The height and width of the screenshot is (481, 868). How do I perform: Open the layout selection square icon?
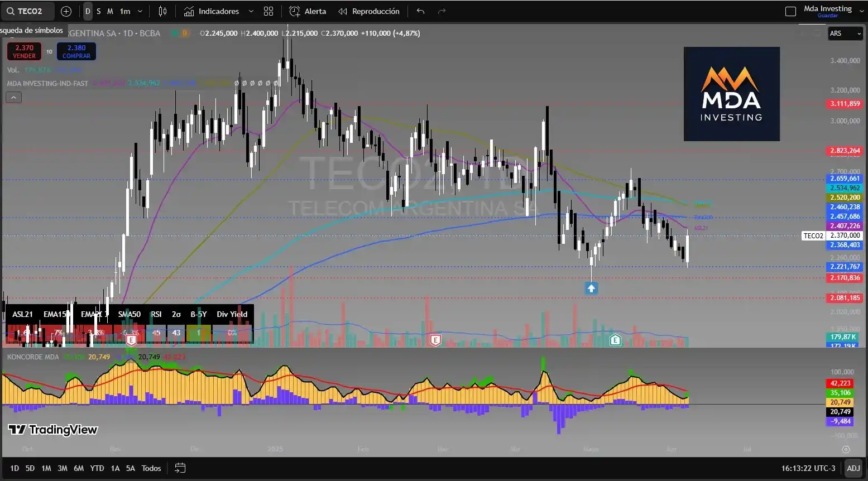click(790, 11)
